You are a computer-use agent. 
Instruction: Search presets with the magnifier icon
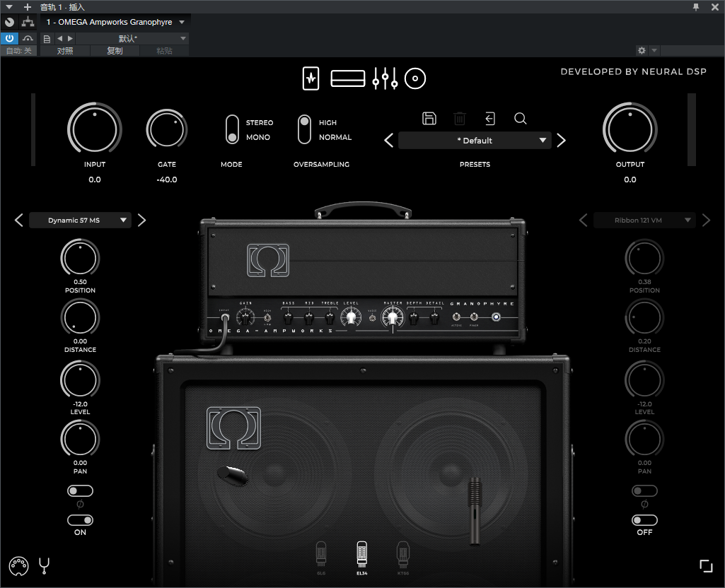520,119
